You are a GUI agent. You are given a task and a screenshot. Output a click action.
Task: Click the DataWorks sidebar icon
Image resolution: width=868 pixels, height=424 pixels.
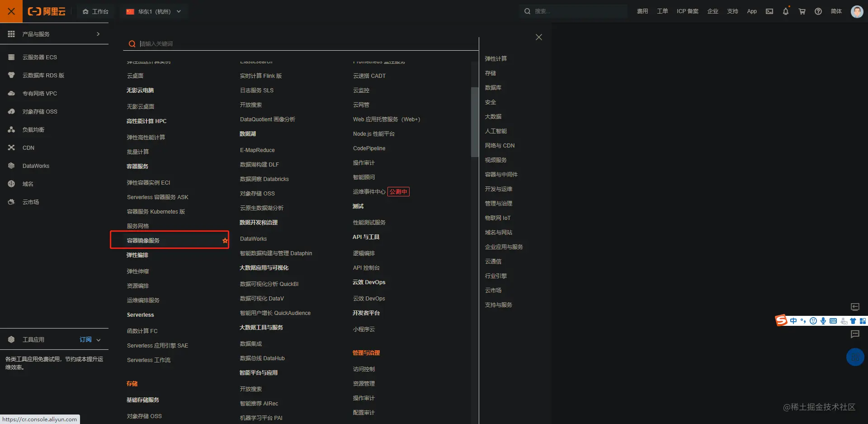pos(11,166)
